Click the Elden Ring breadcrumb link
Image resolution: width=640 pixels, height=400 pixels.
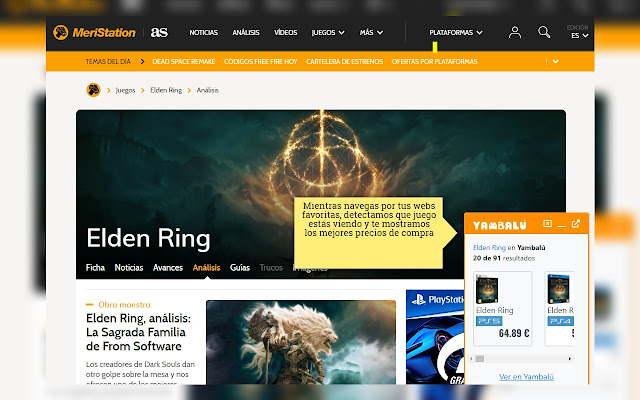click(166, 90)
